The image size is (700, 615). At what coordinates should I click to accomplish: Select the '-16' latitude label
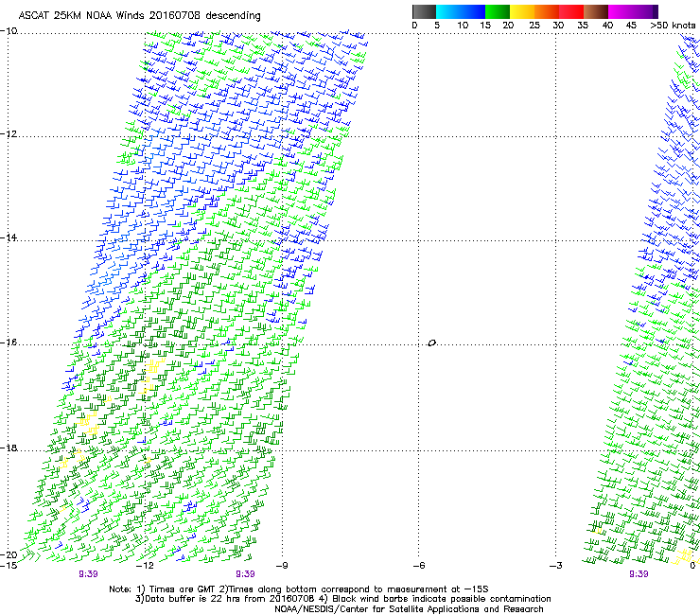9,343
